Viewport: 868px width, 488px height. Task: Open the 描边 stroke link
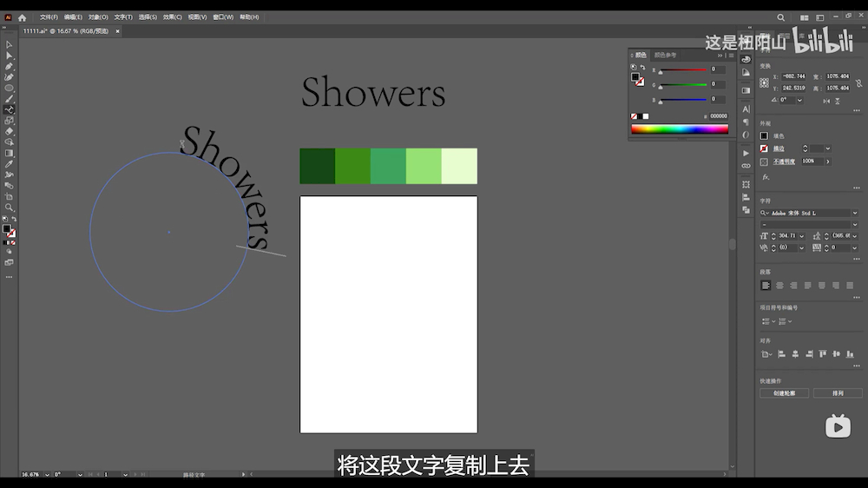click(x=779, y=148)
